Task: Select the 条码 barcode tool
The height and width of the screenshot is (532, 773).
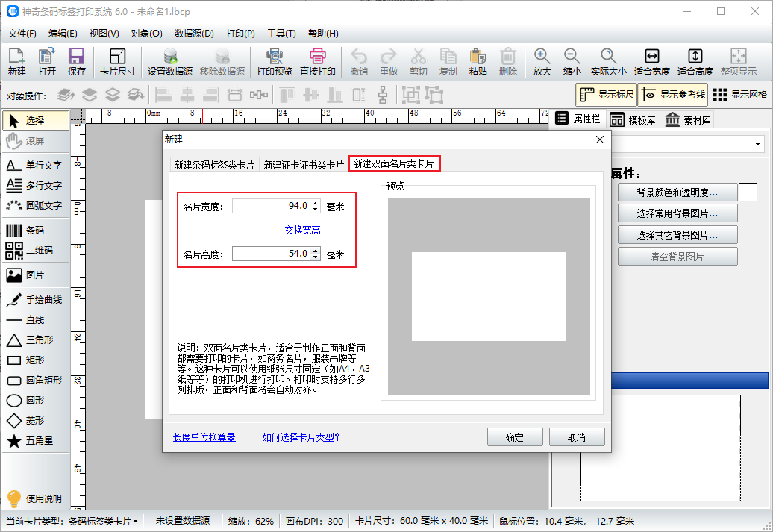Action: (x=35, y=231)
